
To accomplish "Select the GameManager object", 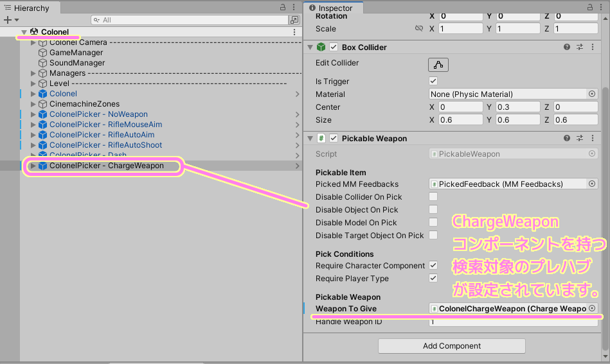I will coord(76,53).
